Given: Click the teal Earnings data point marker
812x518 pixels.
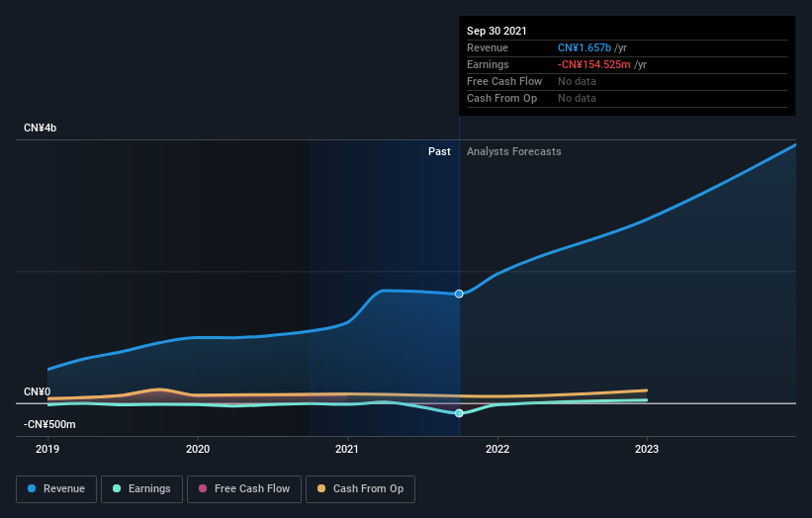Looking at the screenshot, I should (459, 413).
